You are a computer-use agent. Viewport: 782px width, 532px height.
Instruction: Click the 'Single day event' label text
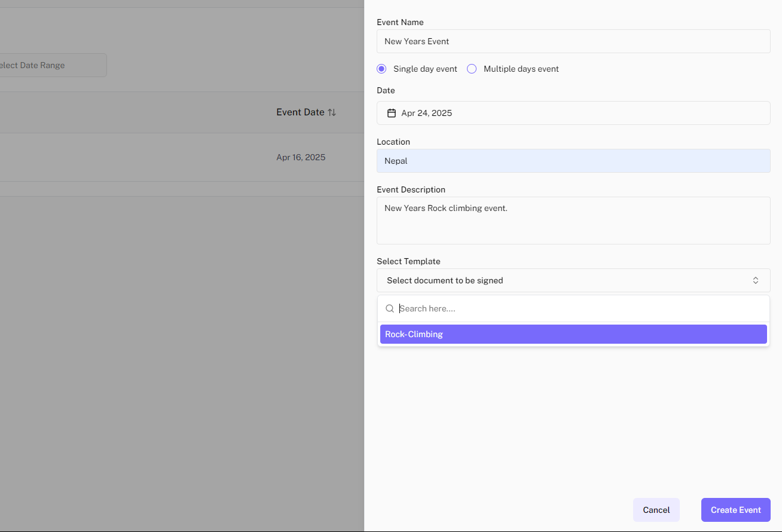(x=425, y=69)
